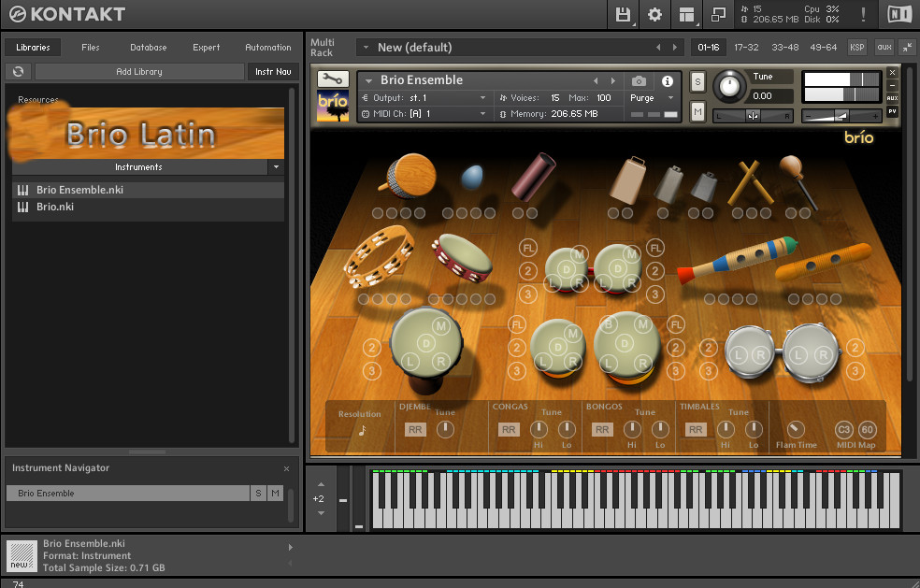Screen dimensions: 920x588
Task: Select the 49-64 rack page
Action: pos(823,48)
